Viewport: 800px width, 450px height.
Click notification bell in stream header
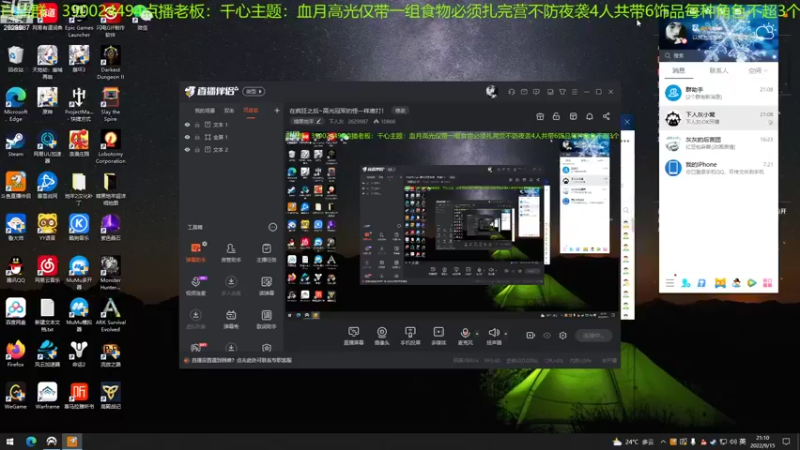[589, 116]
